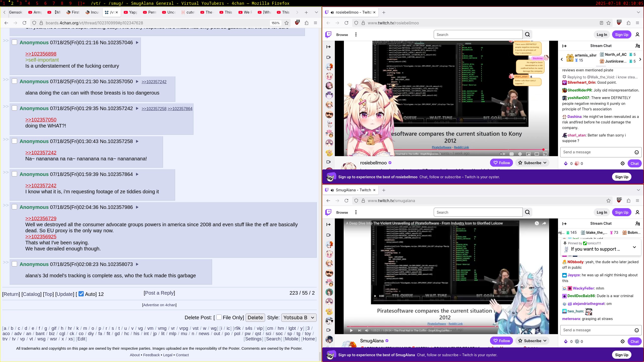Image resolution: width=644 pixels, height=362 pixels.
Task: Reload the 4chan thread page
Action: pos(24,23)
